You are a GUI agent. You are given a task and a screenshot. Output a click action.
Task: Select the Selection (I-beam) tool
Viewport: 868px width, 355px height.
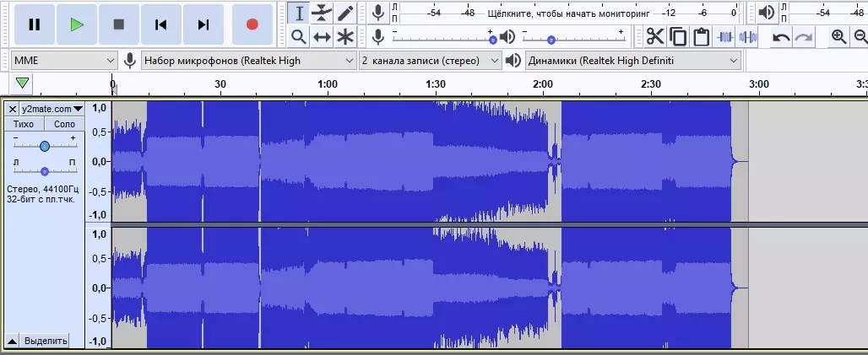pos(298,13)
